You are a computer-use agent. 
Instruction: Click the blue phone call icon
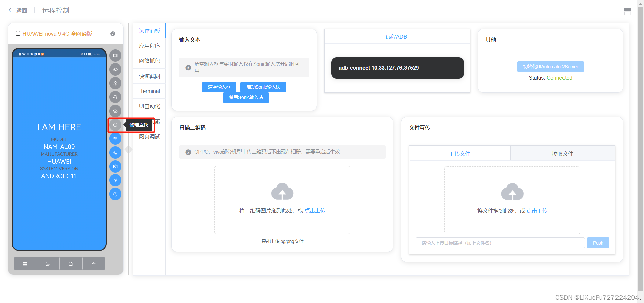[115, 152]
